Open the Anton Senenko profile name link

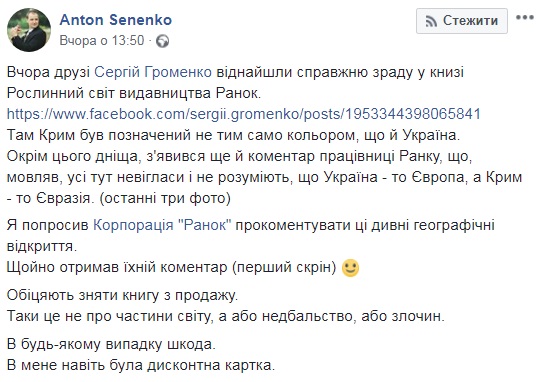(x=116, y=20)
